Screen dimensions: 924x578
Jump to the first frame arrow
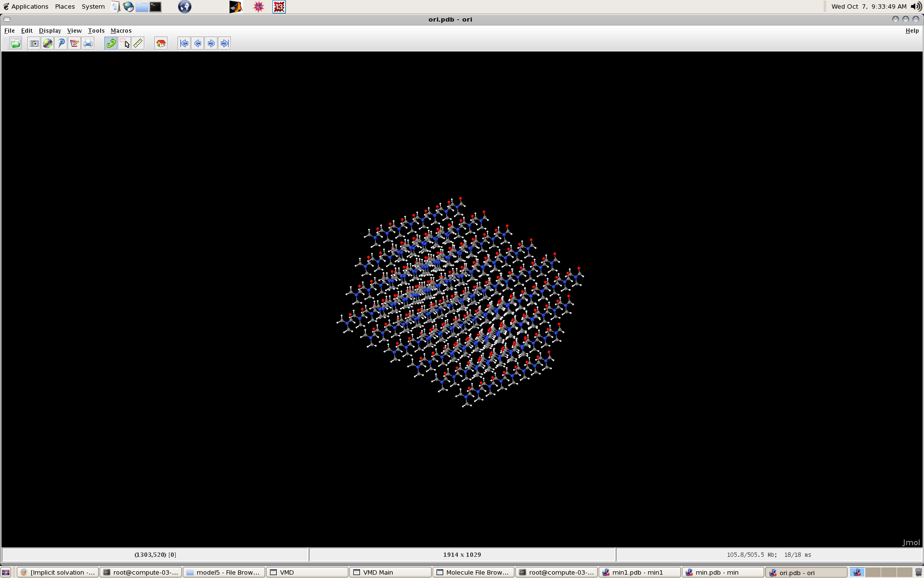pyautogui.click(x=184, y=43)
